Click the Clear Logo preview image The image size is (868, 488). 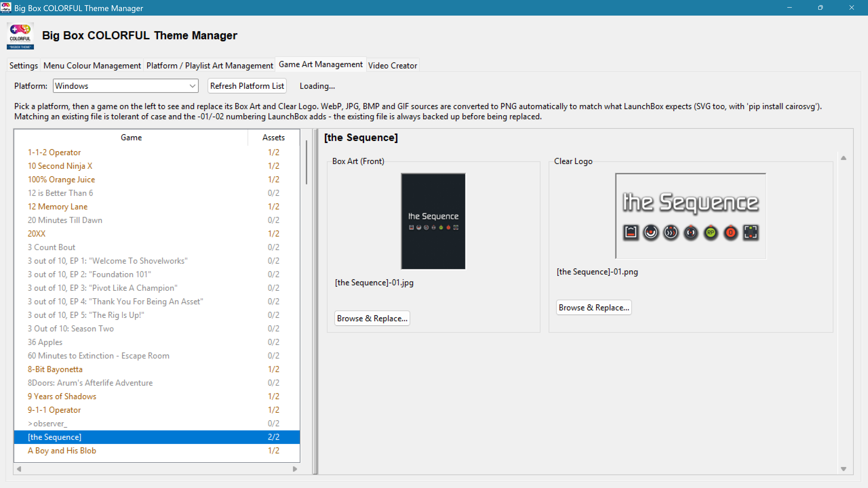(690, 216)
